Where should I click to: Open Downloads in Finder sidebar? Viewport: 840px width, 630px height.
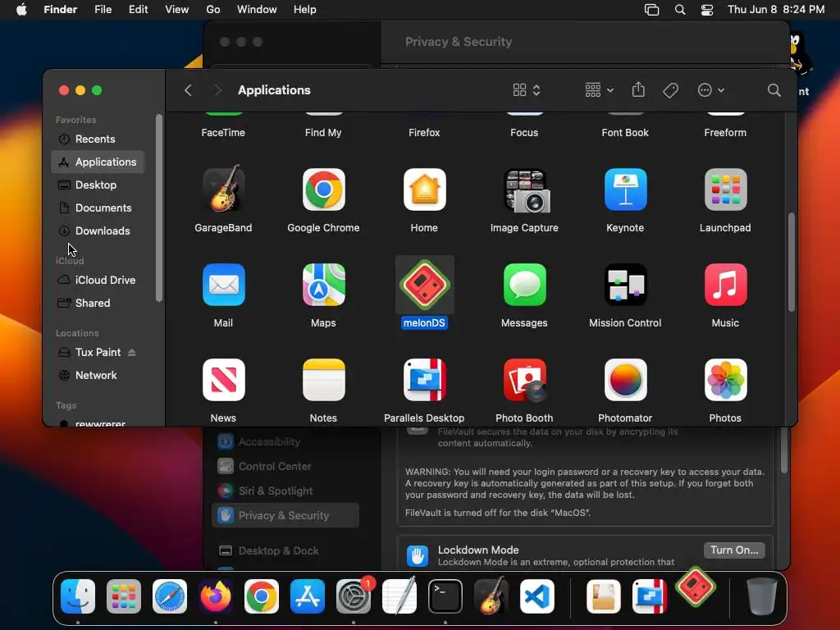98,231
